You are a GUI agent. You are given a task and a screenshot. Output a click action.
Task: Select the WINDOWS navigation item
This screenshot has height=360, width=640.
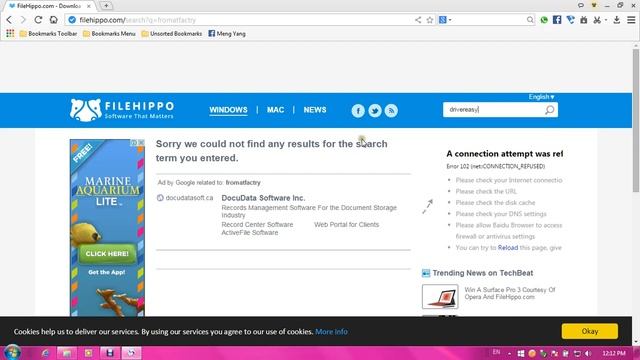click(x=228, y=110)
